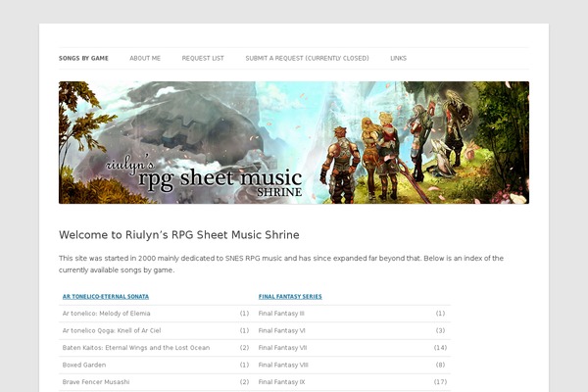
Task: Select the Final Fantasy IX entry
Action: (281, 382)
